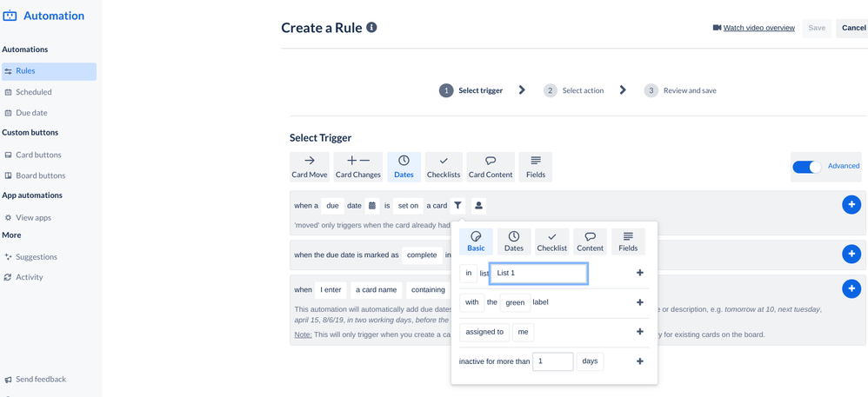Toggle the Advanced switch
Screen dimensions: 868x397
tap(806, 167)
